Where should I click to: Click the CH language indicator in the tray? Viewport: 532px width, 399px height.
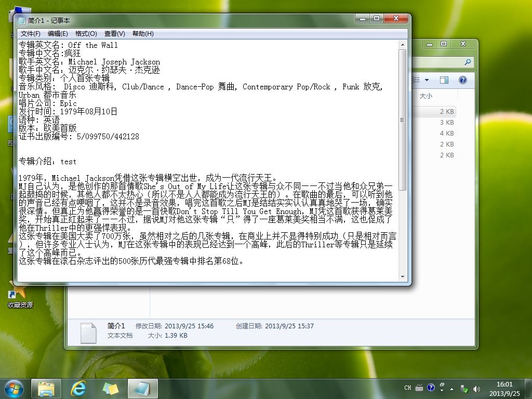(408, 388)
